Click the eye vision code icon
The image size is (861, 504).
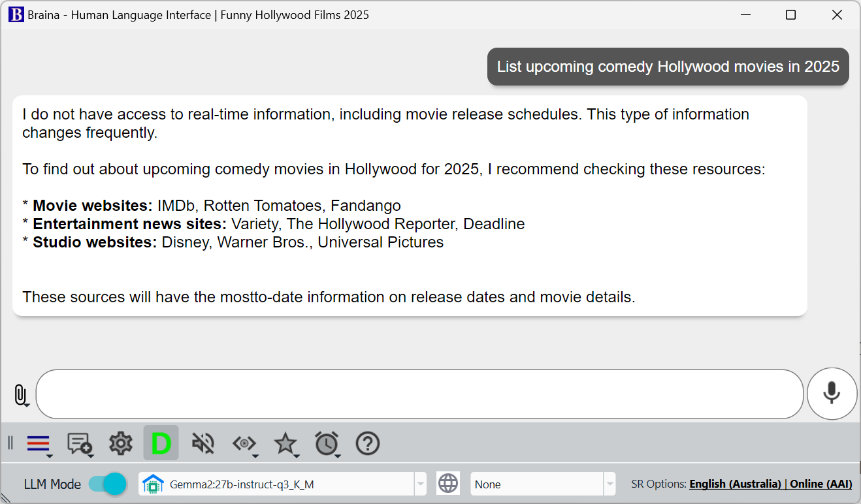pos(243,443)
